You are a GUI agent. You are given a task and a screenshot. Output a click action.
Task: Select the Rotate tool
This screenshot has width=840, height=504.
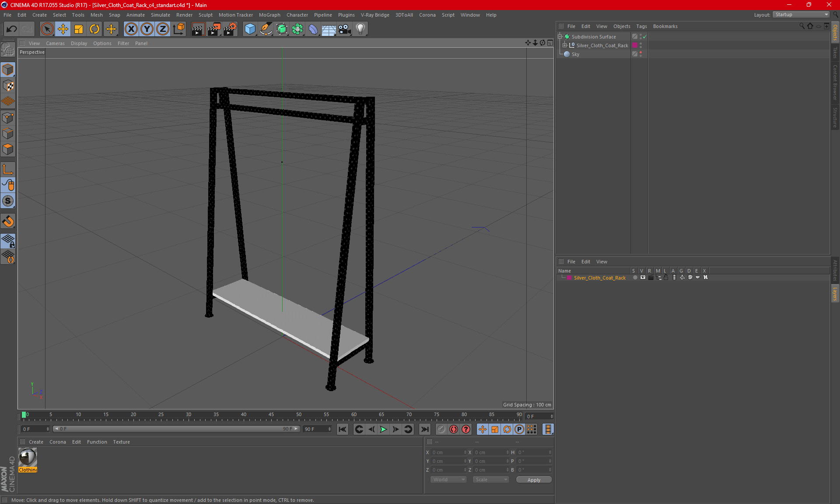tap(94, 29)
